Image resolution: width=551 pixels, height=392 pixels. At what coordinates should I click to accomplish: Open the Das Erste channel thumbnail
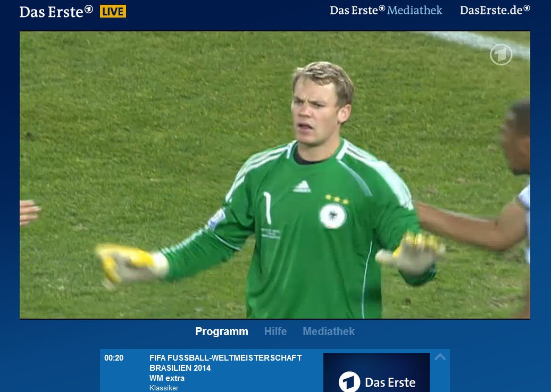pos(377,373)
